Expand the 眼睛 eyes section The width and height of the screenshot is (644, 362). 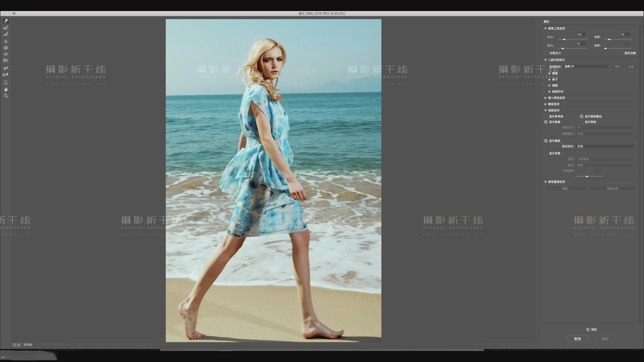point(549,73)
